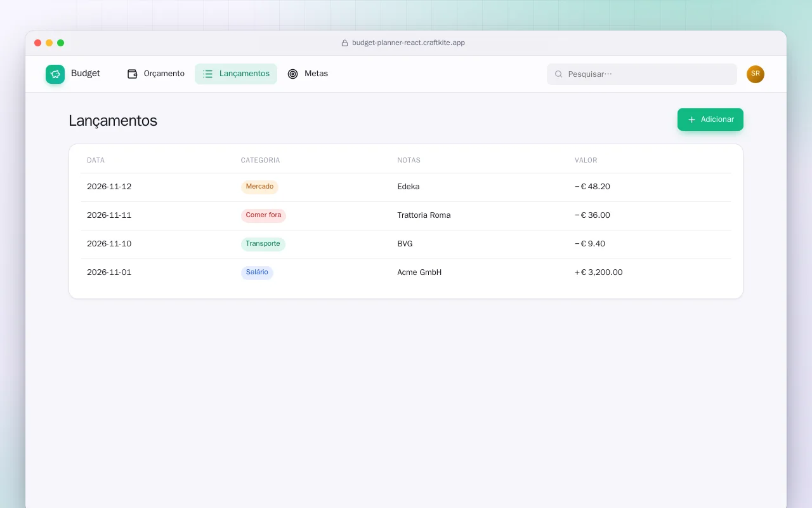Select the date 2026-11-12
The height and width of the screenshot is (508, 812).
pyautogui.click(x=109, y=187)
